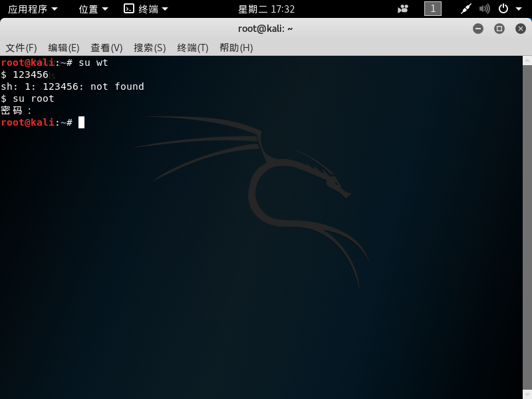Open the 帮助(H) menu
The image size is (532, 399).
[236, 48]
